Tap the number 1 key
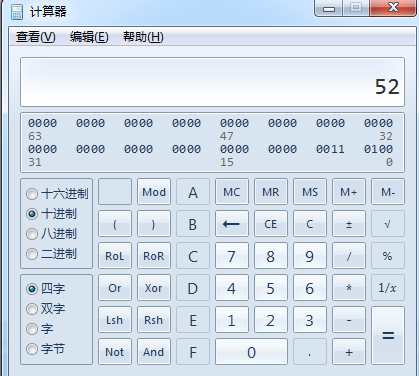The image size is (419, 376). (232, 320)
